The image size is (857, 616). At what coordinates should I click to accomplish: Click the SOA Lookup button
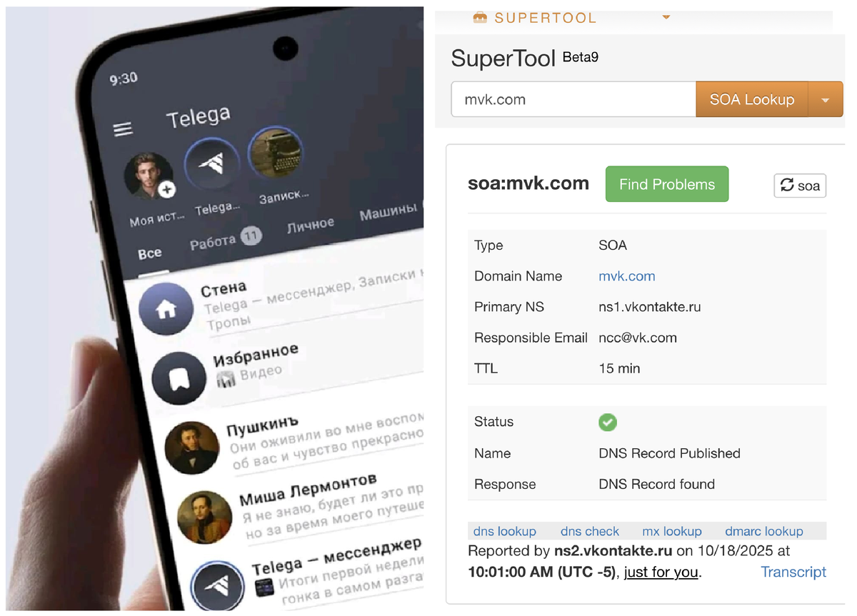752,100
